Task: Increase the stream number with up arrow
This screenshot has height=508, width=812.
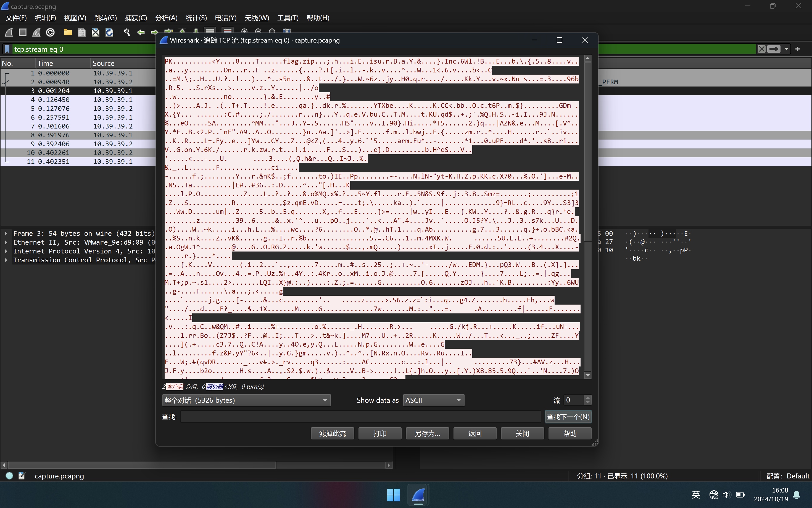Action: (587, 397)
